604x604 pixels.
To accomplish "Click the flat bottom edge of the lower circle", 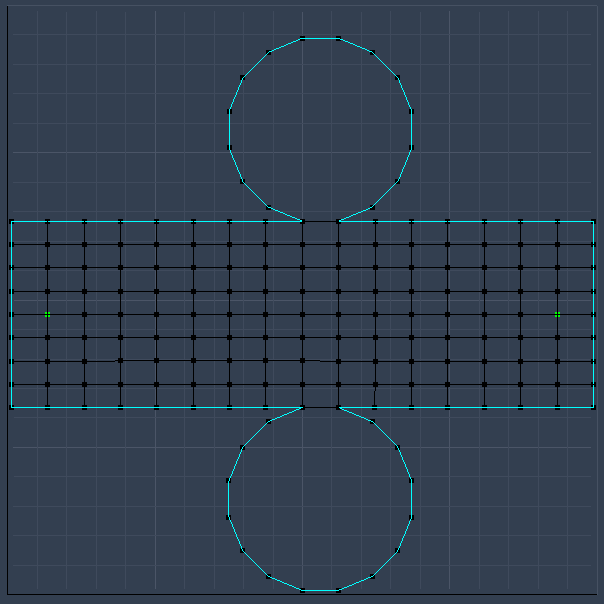I will 320,590.
